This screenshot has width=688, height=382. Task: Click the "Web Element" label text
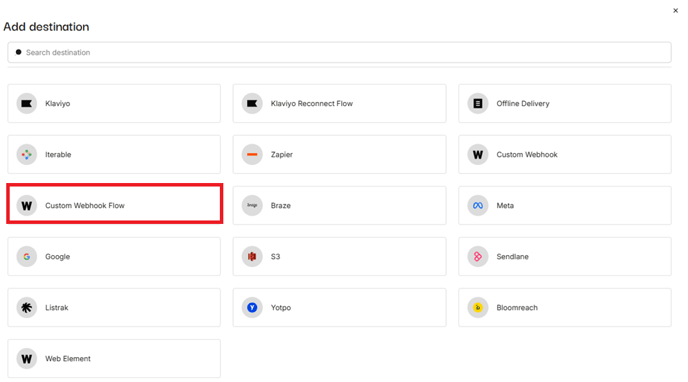[x=68, y=359]
